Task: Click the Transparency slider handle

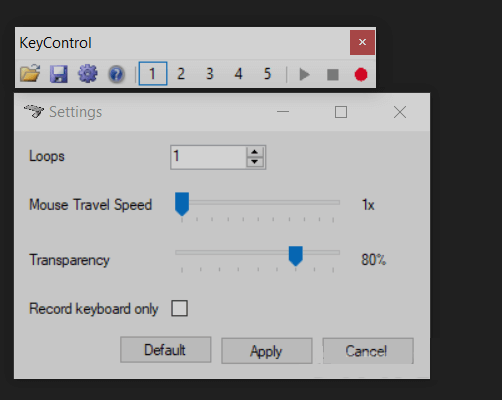Action: pyautogui.click(x=295, y=256)
